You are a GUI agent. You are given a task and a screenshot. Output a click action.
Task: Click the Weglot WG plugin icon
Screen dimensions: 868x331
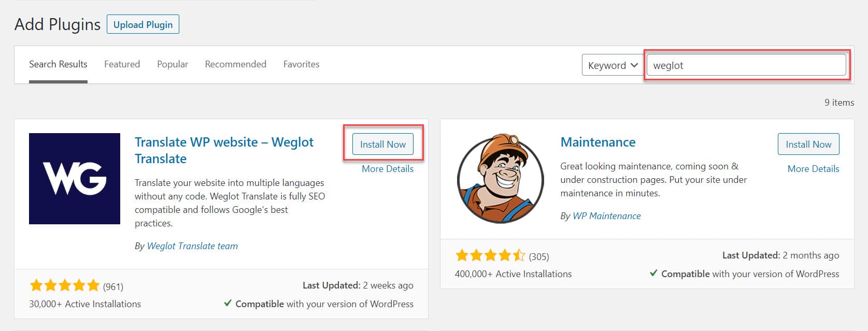(x=74, y=178)
